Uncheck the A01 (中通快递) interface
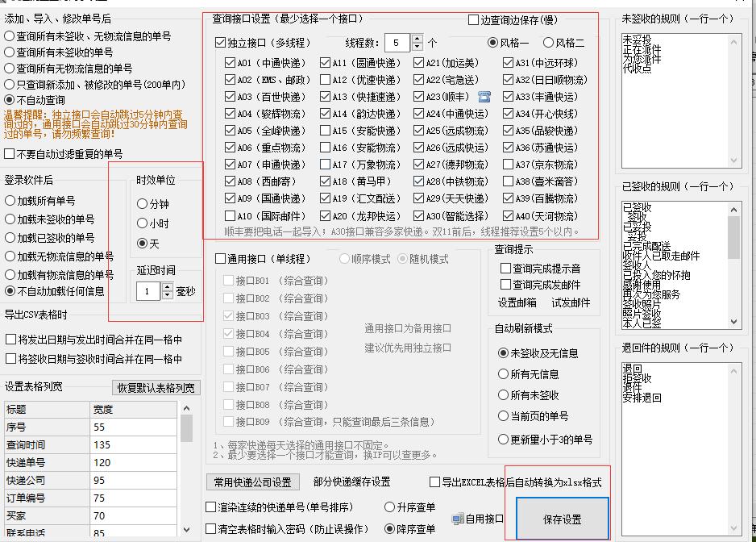This screenshot has height=542, width=756. tap(231, 62)
